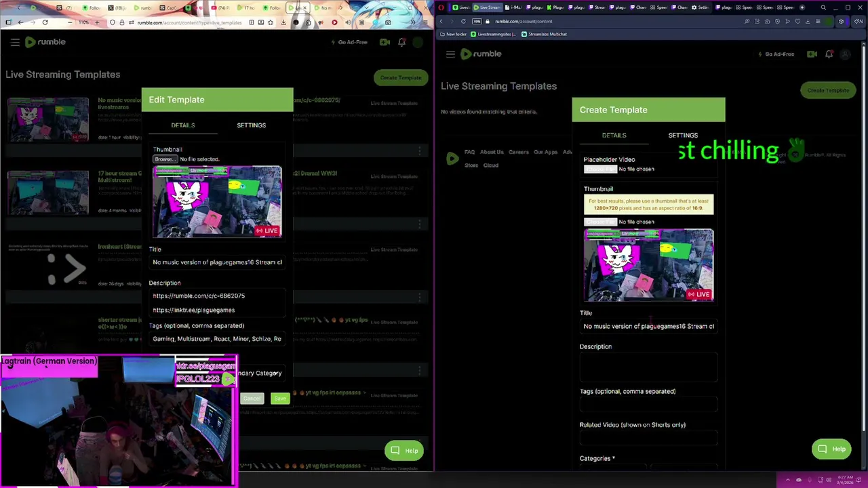Image resolution: width=868 pixels, height=488 pixels.
Task: Open Firefox tab list dropdown chevron
Action: 367,7
